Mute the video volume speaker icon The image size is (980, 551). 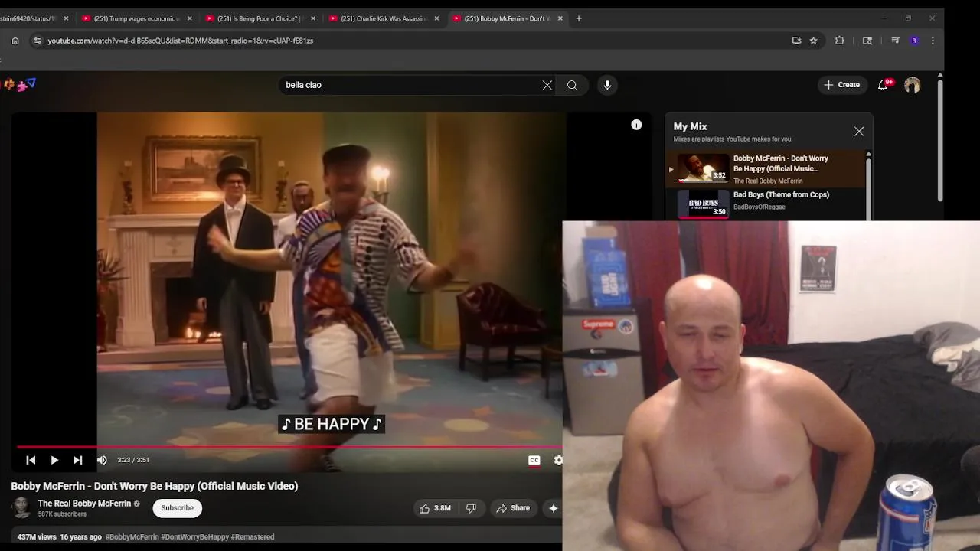pos(102,460)
